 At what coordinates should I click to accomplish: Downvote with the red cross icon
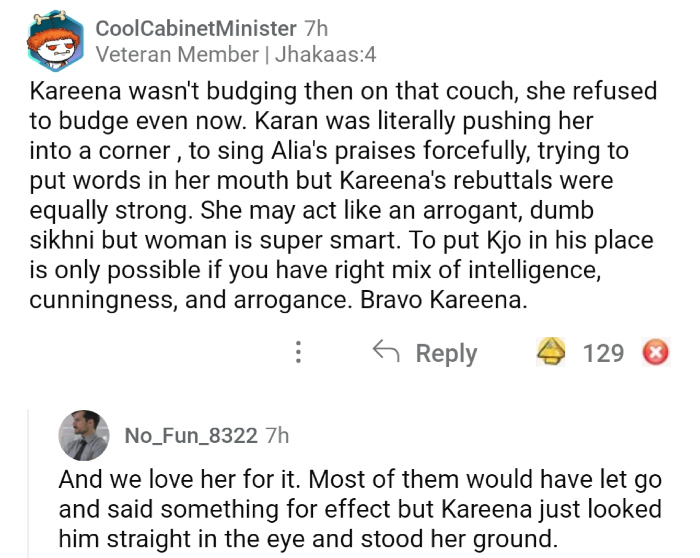tap(656, 353)
